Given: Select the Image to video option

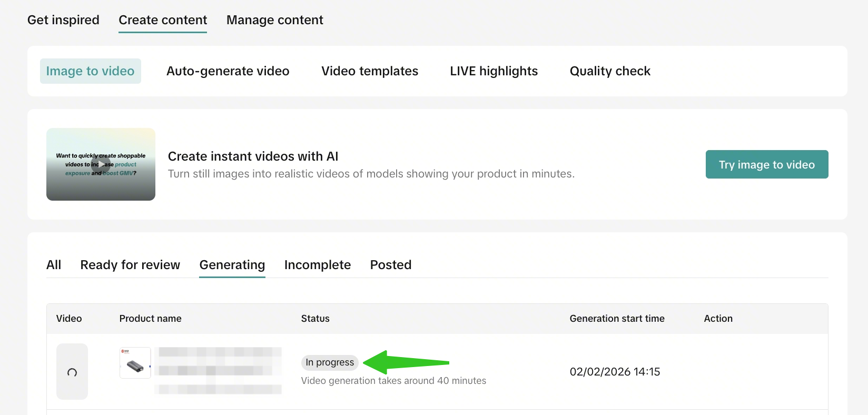Looking at the screenshot, I should click(x=90, y=71).
